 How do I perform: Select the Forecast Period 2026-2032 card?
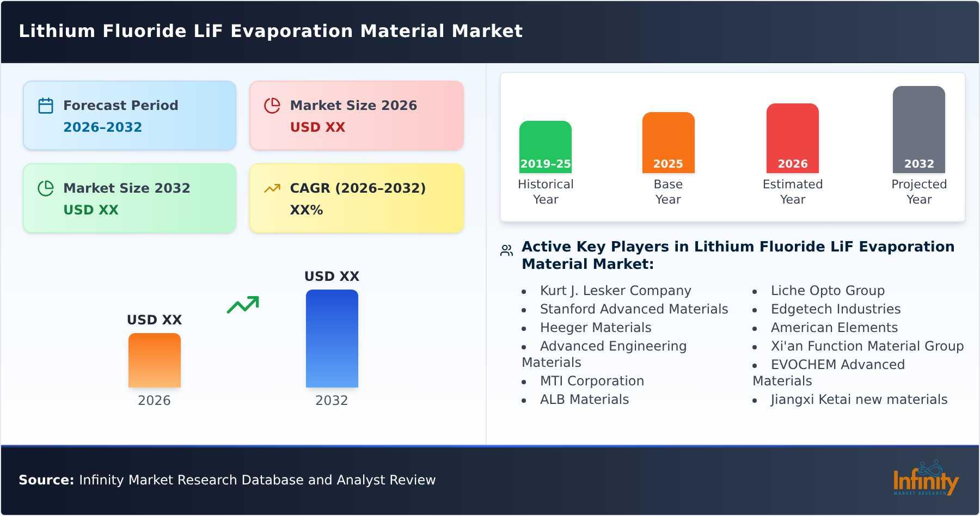pos(130,115)
